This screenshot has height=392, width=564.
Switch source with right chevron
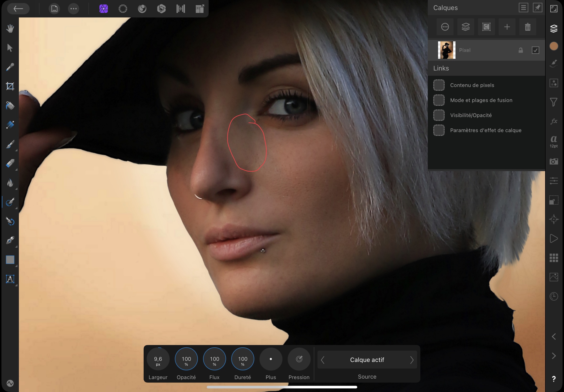pyautogui.click(x=412, y=360)
